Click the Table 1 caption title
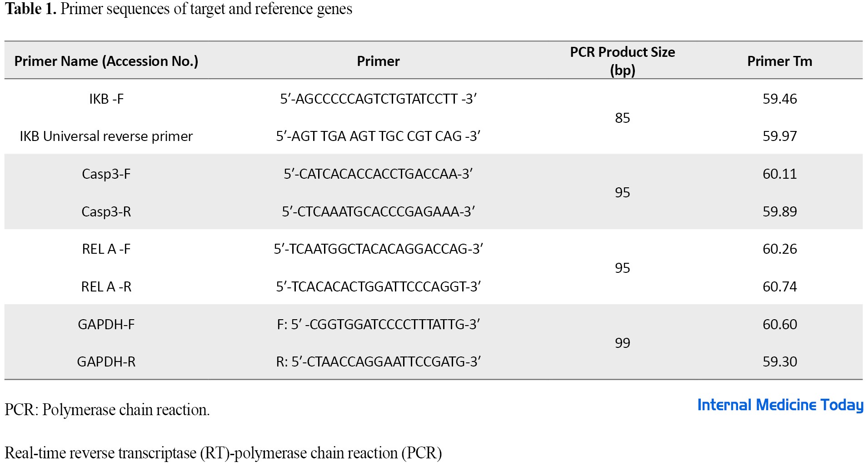 [x=179, y=9]
